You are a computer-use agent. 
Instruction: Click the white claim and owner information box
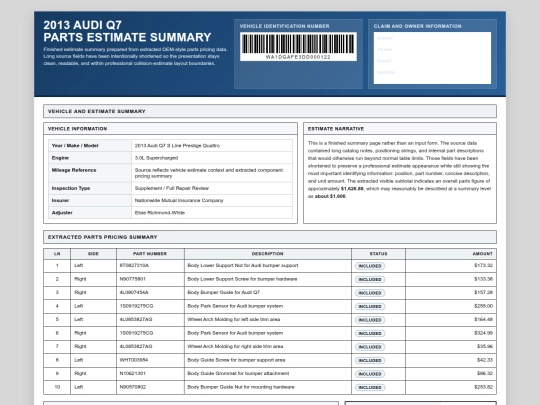point(432,58)
